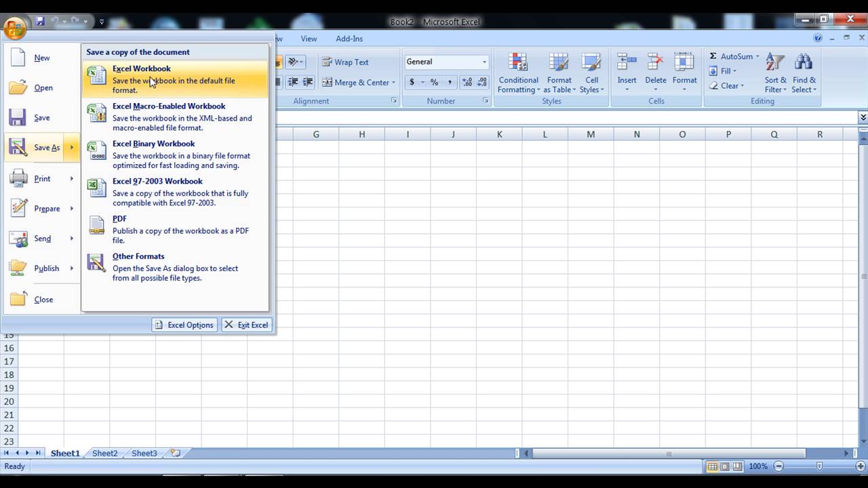
Task: Choose Excel 97-2003 Workbook format
Action: [175, 192]
